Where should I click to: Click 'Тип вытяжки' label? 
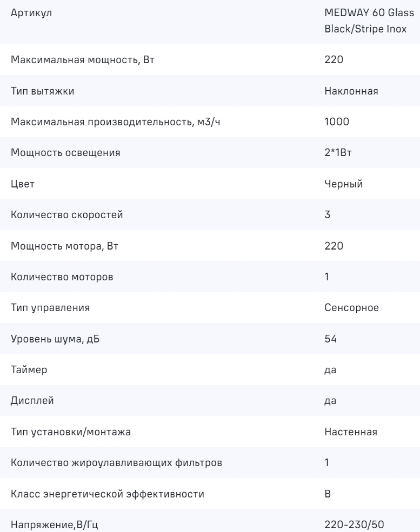click(x=43, y=91)
